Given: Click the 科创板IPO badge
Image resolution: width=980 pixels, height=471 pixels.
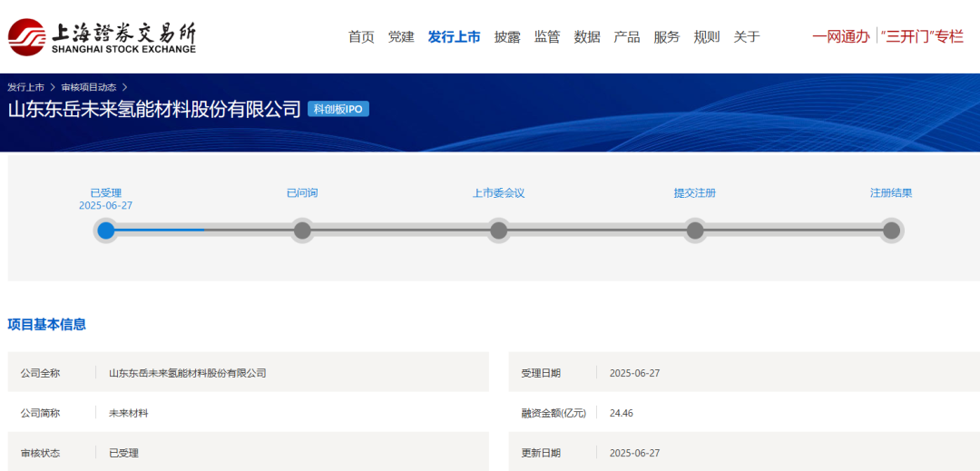Looking at the screenshot, I should (338, 109).
